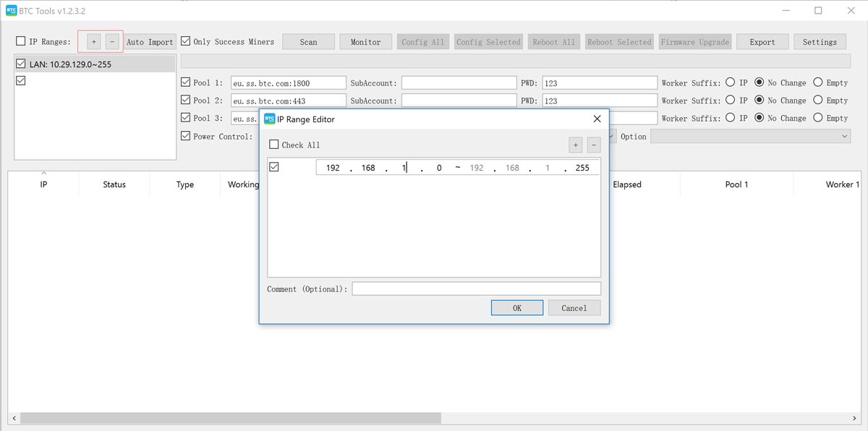
Task: Click the Scan button
Action: point(308,42)
